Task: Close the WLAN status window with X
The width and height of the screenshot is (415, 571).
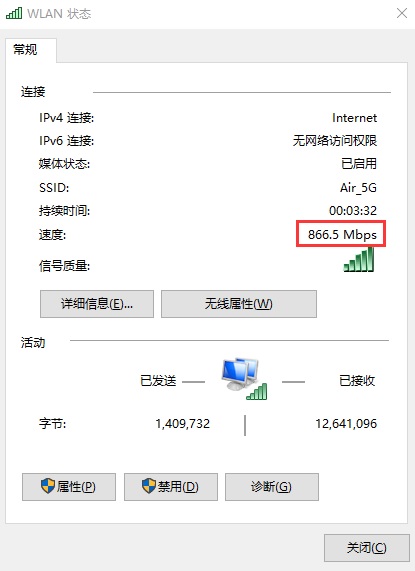Action: [402, 13]
